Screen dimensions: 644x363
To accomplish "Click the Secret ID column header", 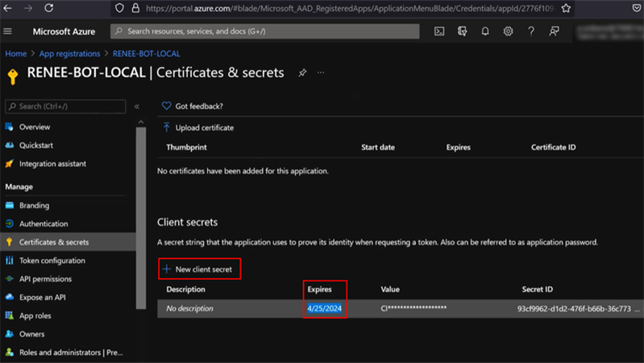I will (x=538, y=290).
